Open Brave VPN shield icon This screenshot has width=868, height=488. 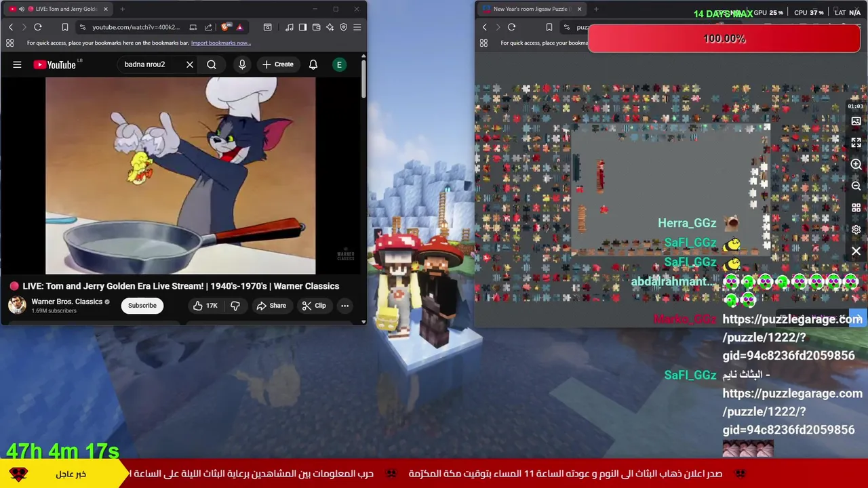tap(343, 27)
